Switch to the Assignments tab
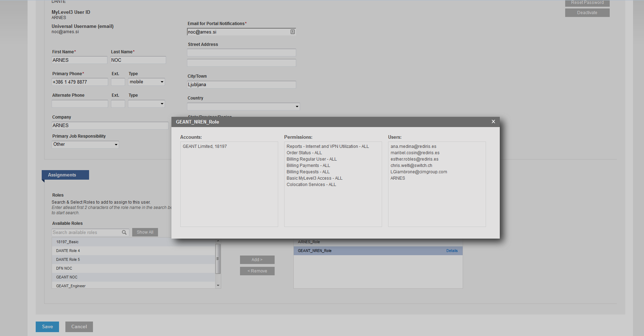 pyautogui.click(x=65, y=175)
